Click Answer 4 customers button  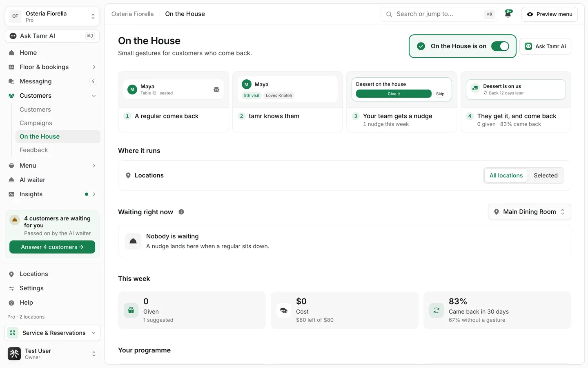[x=52, y=247]
